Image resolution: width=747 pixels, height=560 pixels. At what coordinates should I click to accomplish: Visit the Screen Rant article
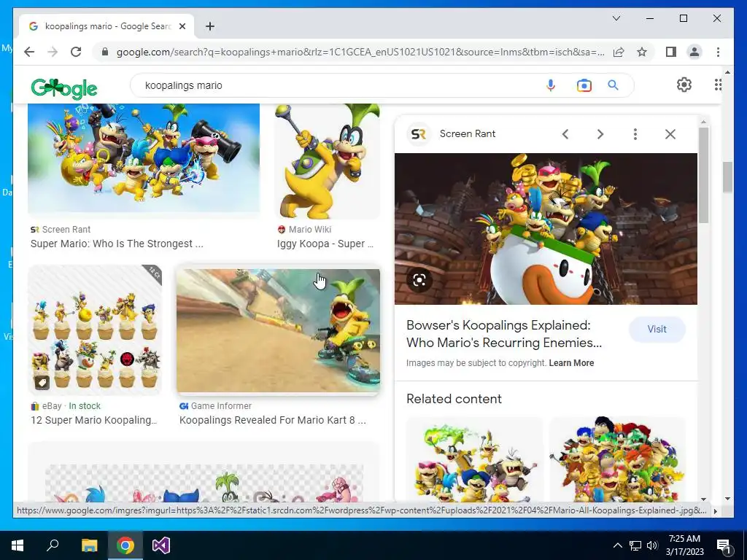[657, 329]
